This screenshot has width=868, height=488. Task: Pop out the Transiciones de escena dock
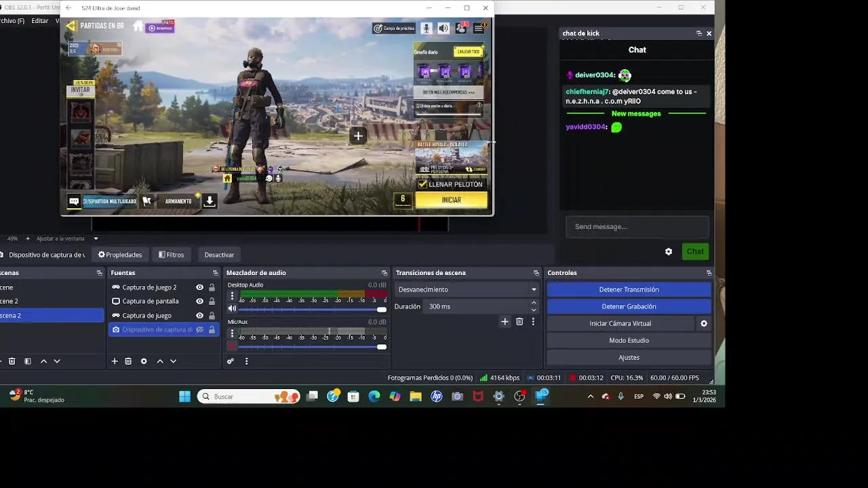[536, 273]
